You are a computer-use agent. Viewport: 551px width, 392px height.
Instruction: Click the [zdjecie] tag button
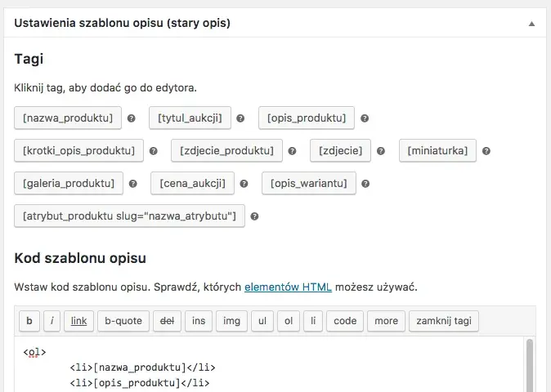click(340, 150)
